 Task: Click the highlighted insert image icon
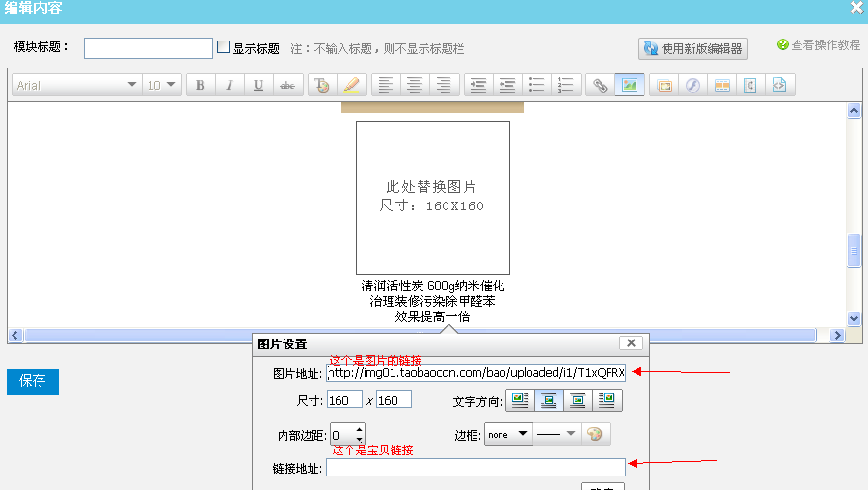tap(629, 85)
